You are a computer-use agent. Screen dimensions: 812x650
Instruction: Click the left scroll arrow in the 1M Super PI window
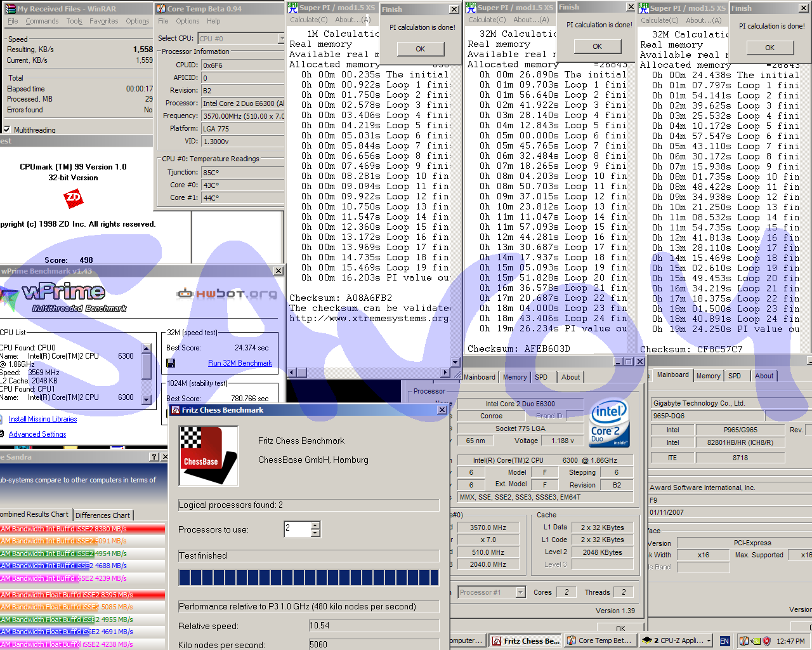pos(293,373)
